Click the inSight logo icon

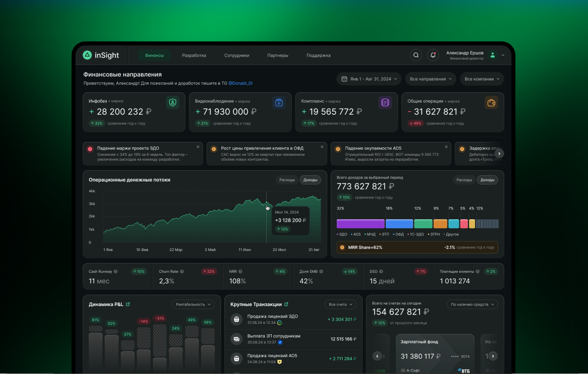(87, 55)
